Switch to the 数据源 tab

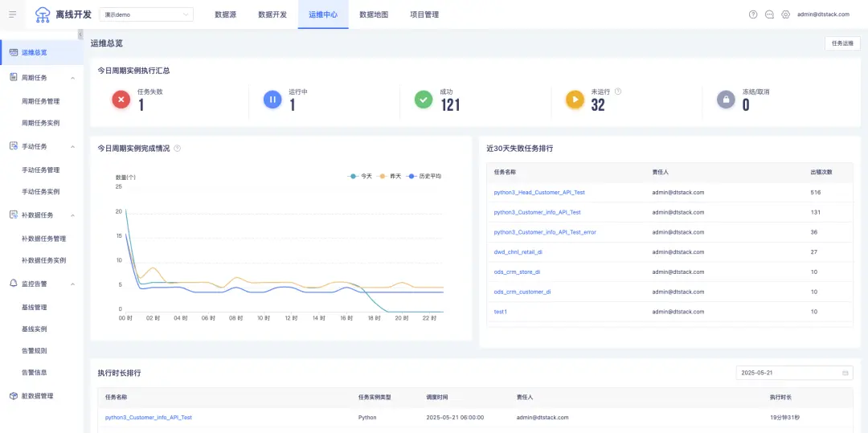(225, 15)
